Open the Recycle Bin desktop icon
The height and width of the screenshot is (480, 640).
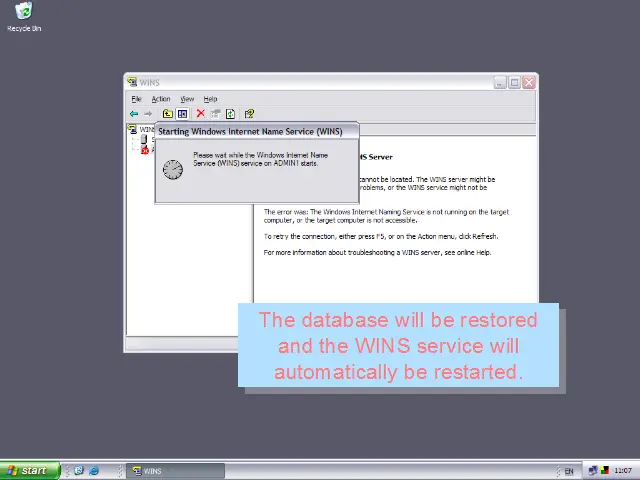tap(24, 17)
